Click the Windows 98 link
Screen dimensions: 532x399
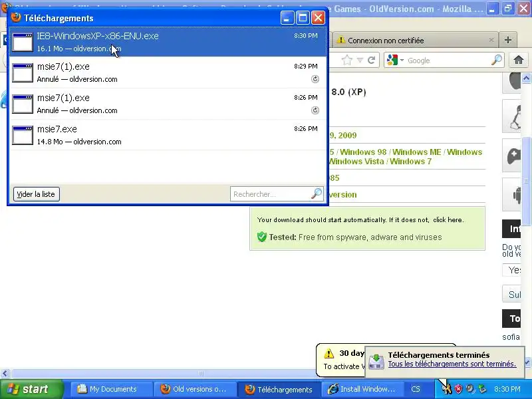[x=363, y=152]
